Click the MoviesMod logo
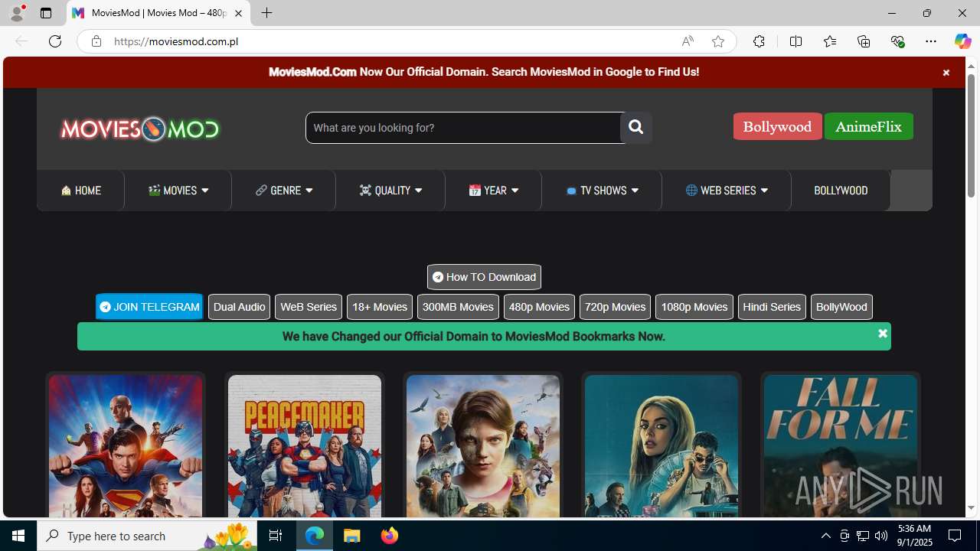Viewport: 980px width, 551px height. [x=140, y=129]
